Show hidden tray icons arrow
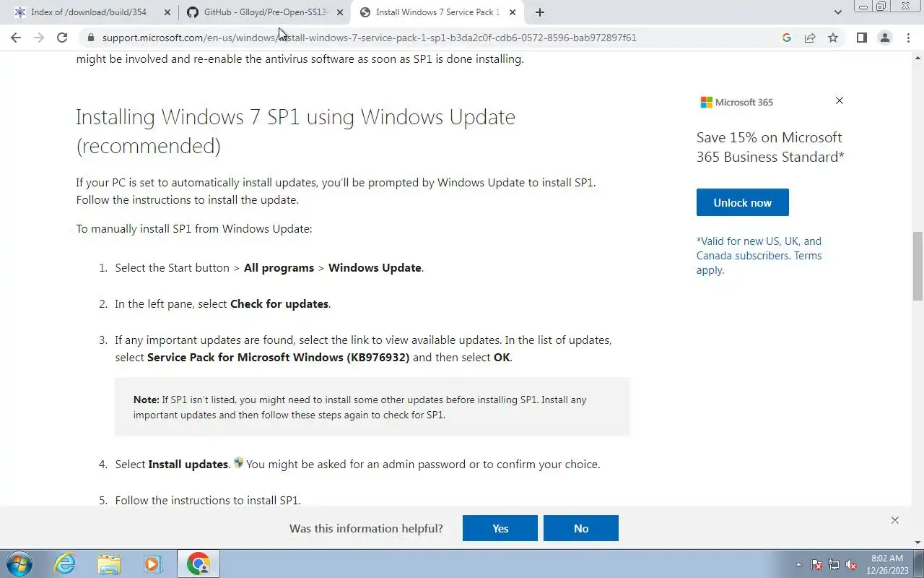The image size is (924, 578). 798,564
